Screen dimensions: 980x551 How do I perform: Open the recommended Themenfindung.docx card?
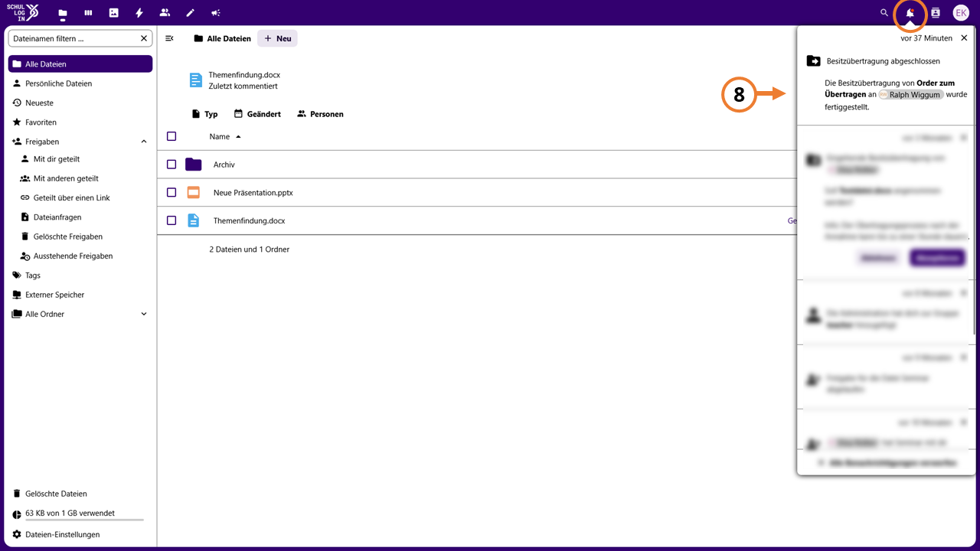pos(235,80)
